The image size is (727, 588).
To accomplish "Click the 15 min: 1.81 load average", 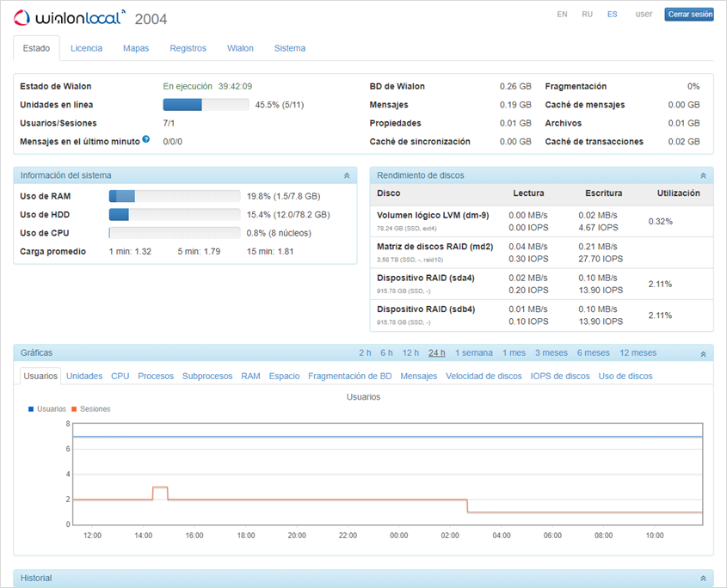I will coord(270,252).
